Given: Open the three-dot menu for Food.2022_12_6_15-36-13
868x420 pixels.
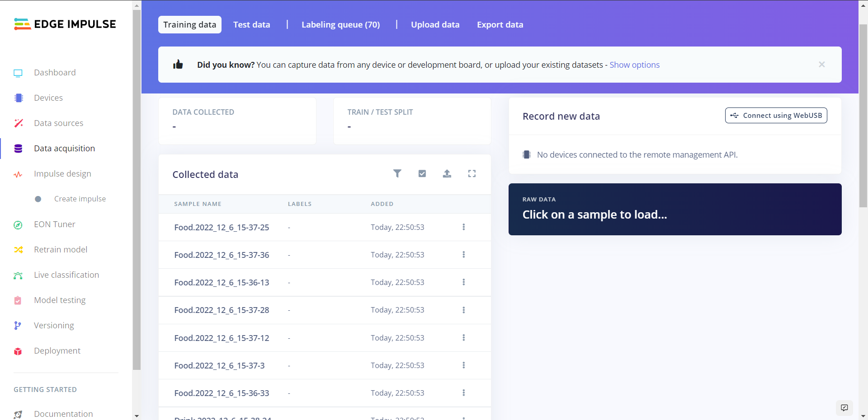Looking at the screenshot, I should 463,282.
